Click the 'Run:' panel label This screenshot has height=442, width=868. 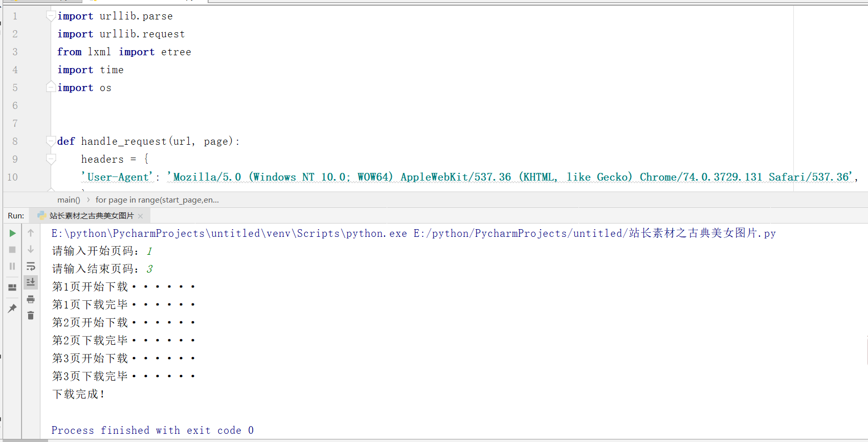16,216
